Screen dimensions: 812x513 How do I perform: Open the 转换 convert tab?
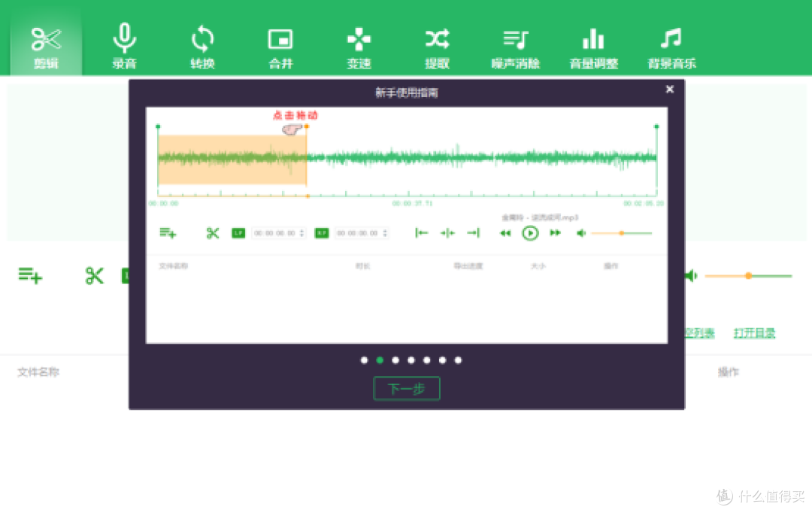(202, 47)
